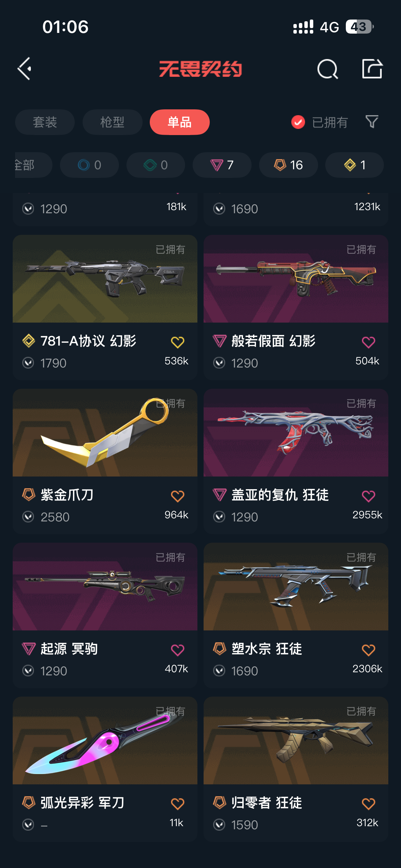This screenshot has height=868, width=401.
Task: Toggle the 已拥有 owned checkbox
Action: 298,122
